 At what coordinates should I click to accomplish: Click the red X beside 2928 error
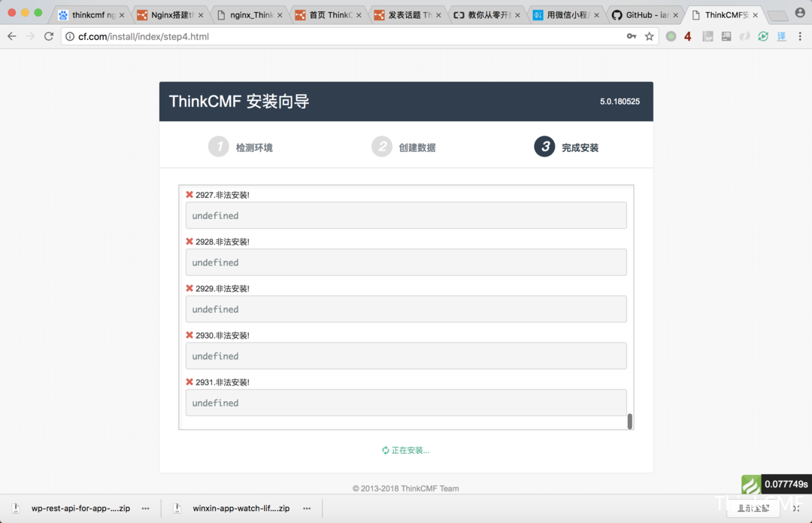189,242
